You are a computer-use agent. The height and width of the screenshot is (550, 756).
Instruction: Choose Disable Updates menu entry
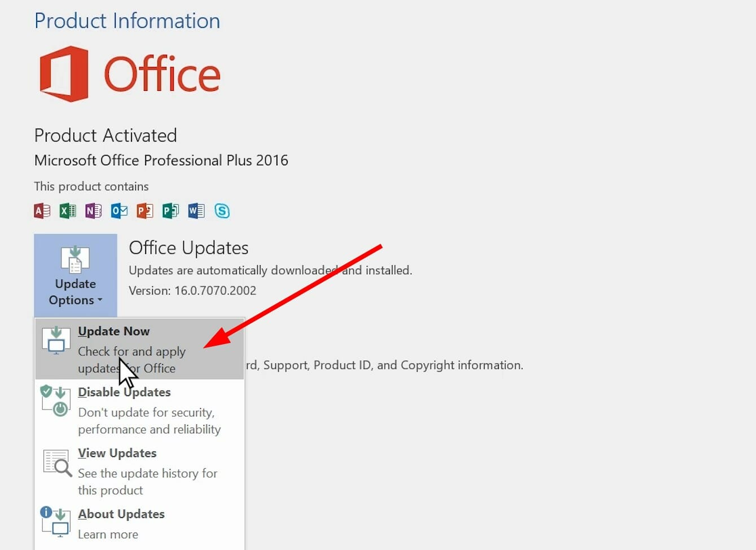140,410
